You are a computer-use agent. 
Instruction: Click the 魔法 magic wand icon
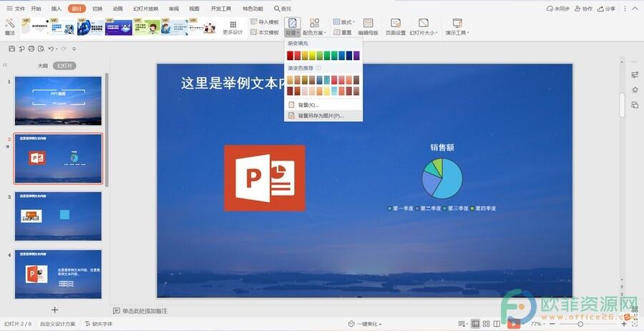10,24
